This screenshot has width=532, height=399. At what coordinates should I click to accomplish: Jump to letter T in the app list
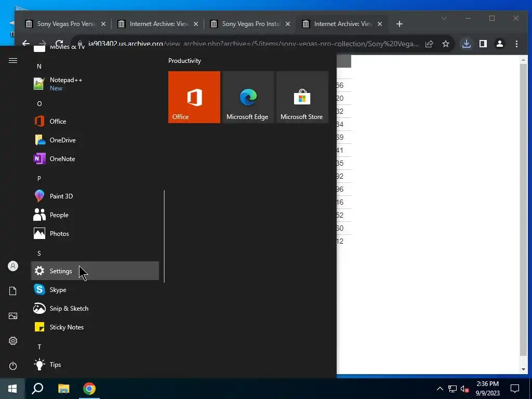(x=39, y=347)
